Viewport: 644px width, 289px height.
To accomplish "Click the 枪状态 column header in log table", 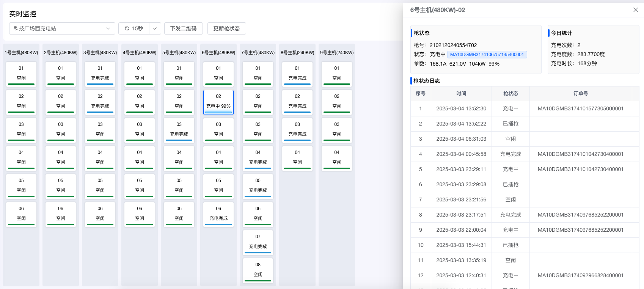I will 510,94.
